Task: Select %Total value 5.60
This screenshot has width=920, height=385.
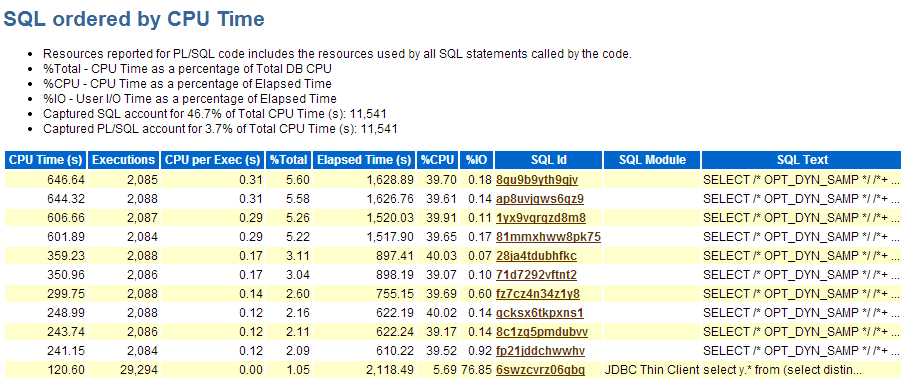Action: click(297, 180)
